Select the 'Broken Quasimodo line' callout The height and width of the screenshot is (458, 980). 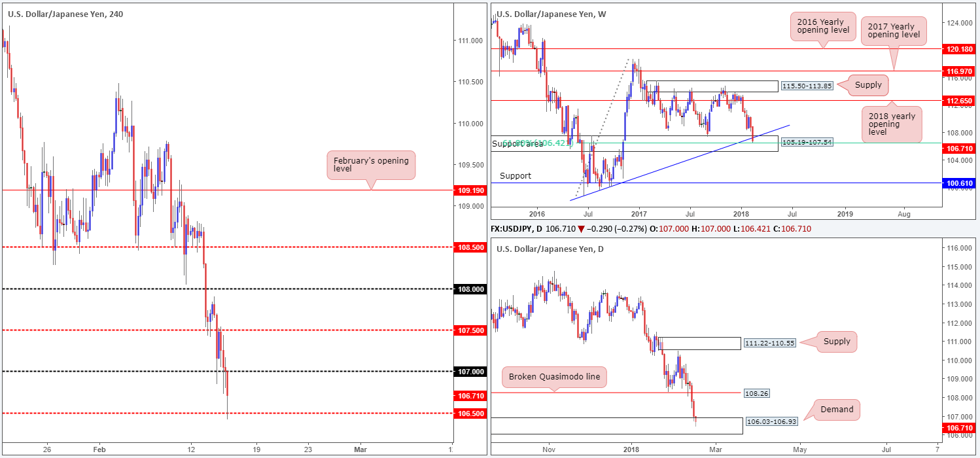pyautogui.click(x=555, y=378)
